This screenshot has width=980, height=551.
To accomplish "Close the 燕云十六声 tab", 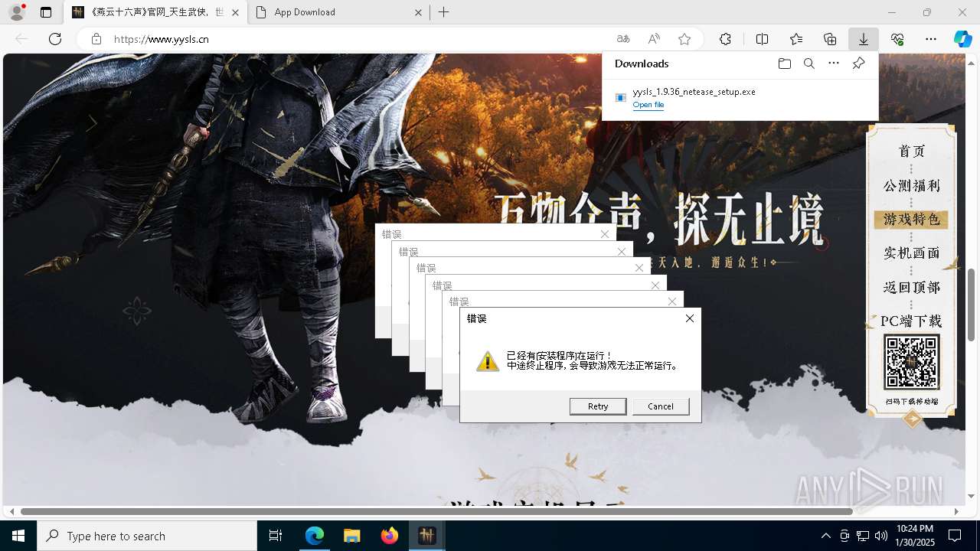I will [235, 12].
